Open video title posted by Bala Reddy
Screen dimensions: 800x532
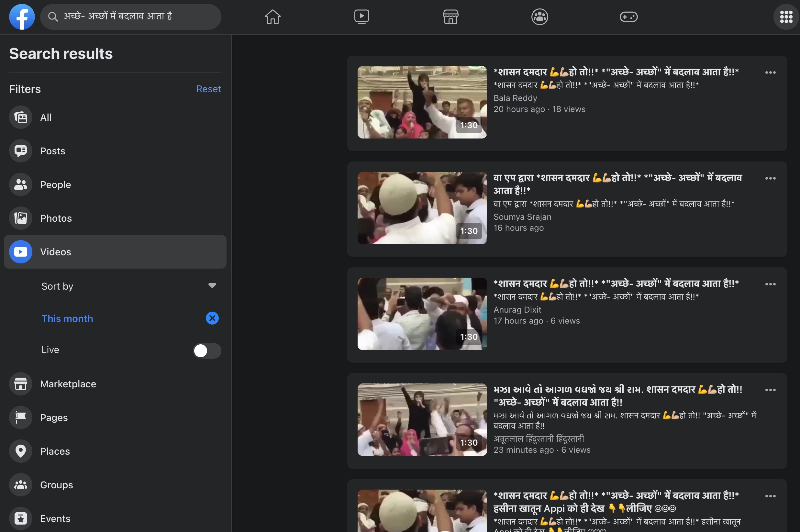pos(616,72)
